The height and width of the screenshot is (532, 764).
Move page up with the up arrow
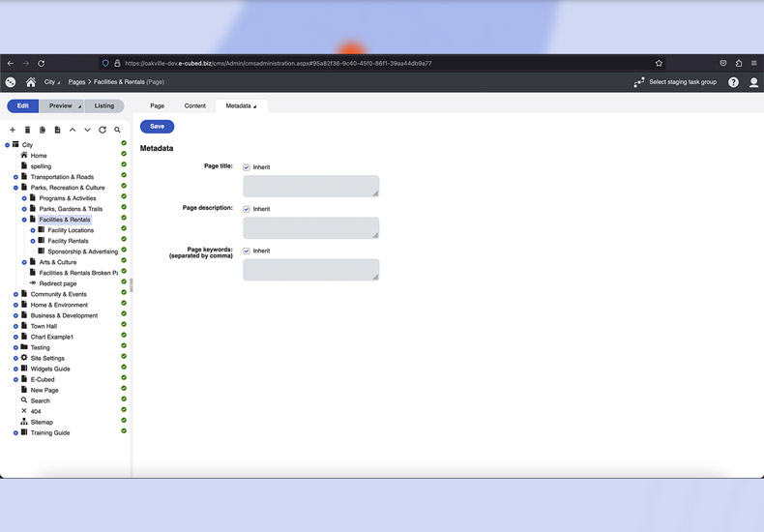[73, 130]
